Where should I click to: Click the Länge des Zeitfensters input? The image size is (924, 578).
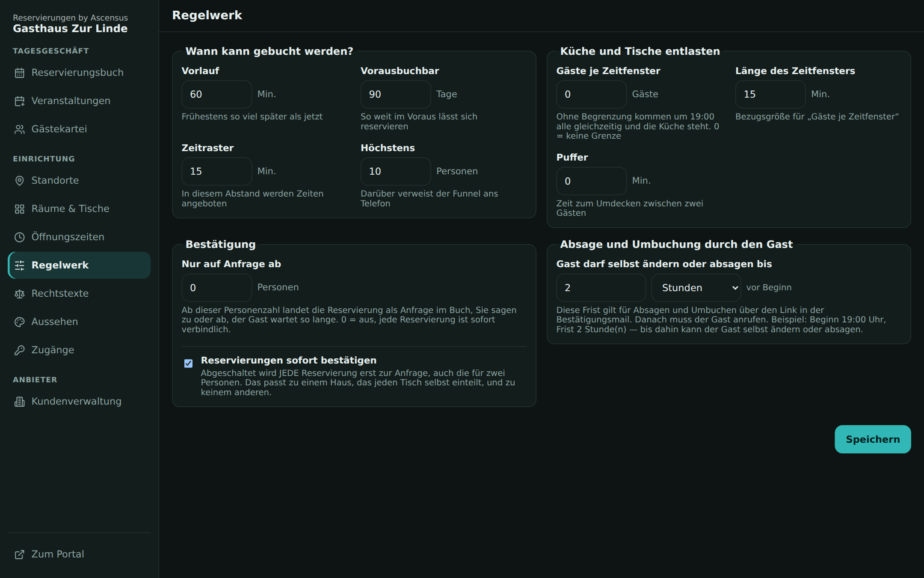coord(770,94)
